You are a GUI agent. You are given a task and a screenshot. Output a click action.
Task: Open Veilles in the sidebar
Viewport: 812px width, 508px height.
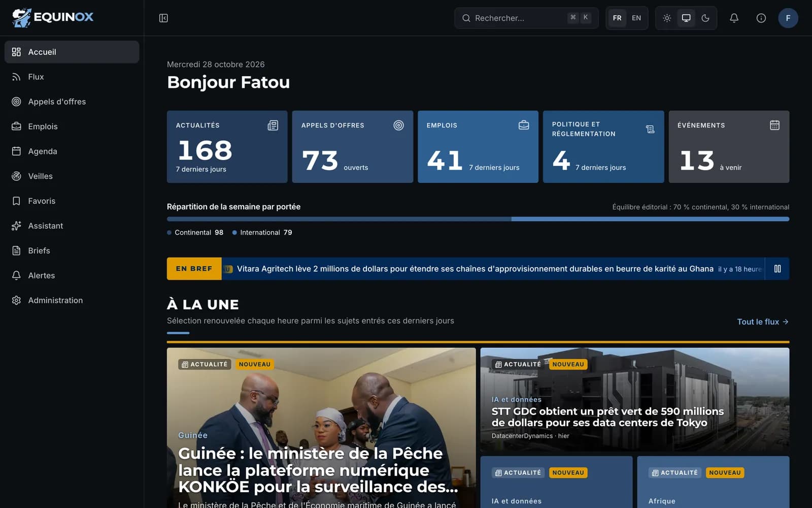72,176
